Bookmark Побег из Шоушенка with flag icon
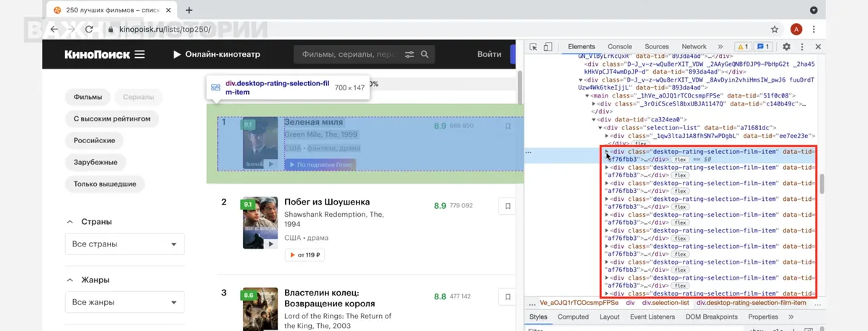This screenshot has height=331, width=868. tap(508, 206)
